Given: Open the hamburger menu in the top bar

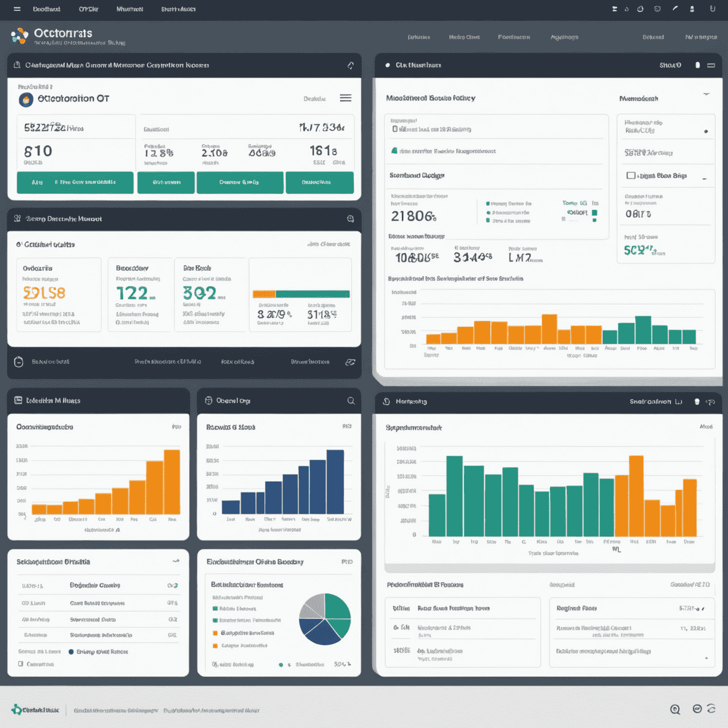Looking at the screenshot, I should click(x=17, y=9).
